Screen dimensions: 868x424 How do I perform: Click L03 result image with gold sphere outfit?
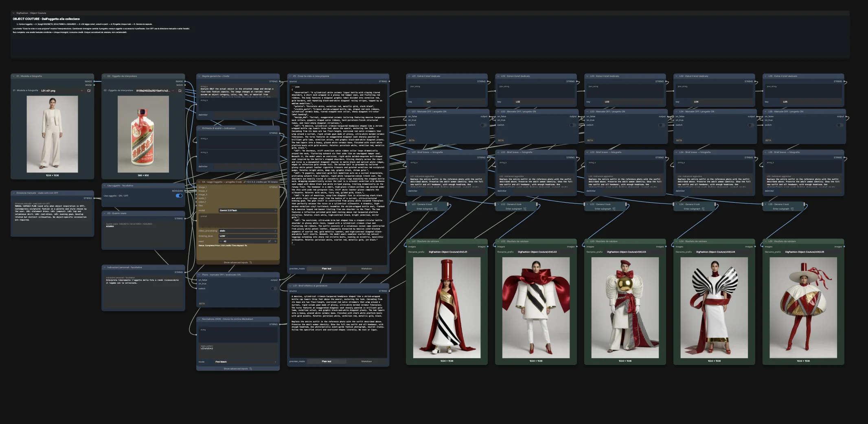[625, 308]
